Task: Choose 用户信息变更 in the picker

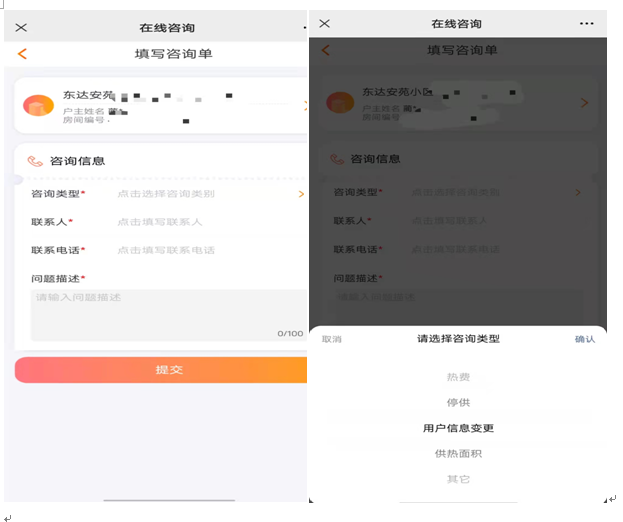Action: 458,428
